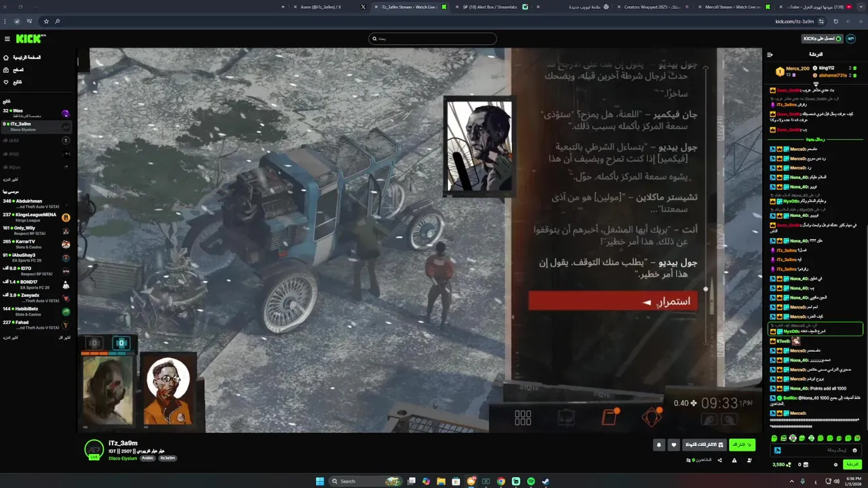868x488 pixels.
Task: Click the Arabic language tag
Action: click(148, 458)
